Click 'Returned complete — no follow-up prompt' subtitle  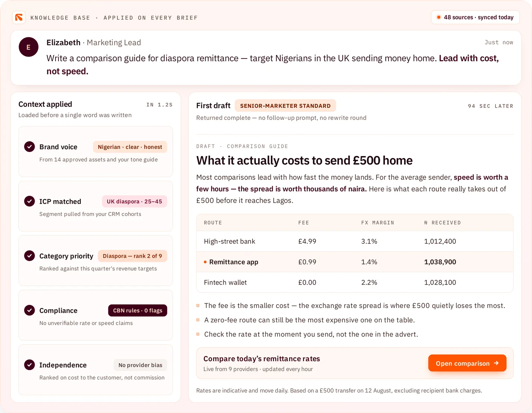tap(281, 118)
